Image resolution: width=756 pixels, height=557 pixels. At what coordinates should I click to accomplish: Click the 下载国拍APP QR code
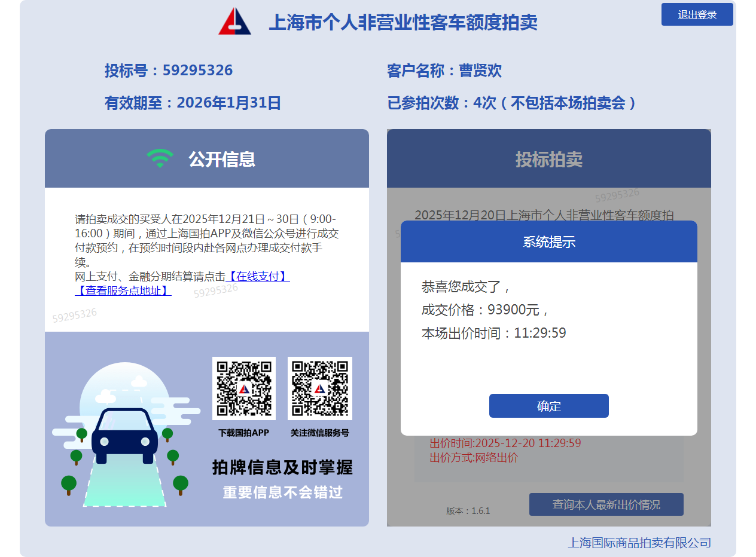(243, 388)
